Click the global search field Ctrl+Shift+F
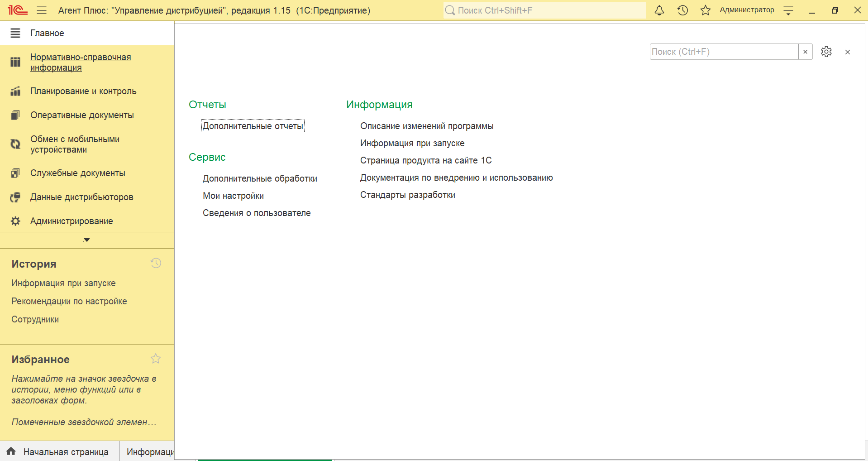 coord(545,10)
